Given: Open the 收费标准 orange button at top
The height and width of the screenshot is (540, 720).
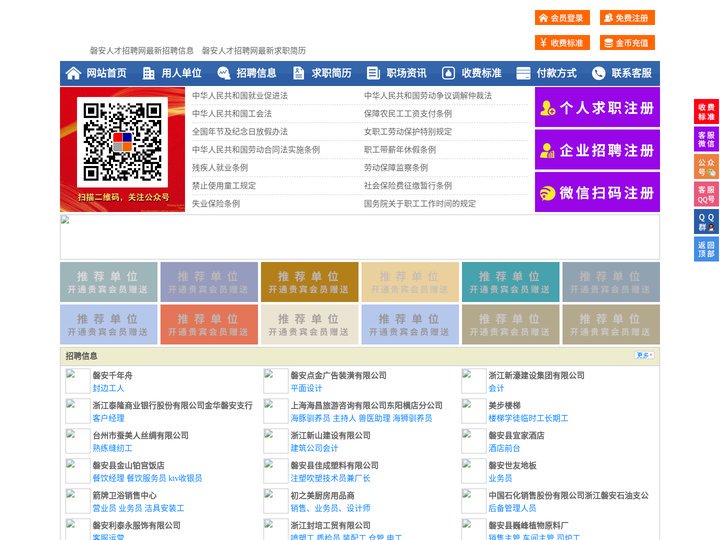Looking at the screenshot, I should [562, 43].
